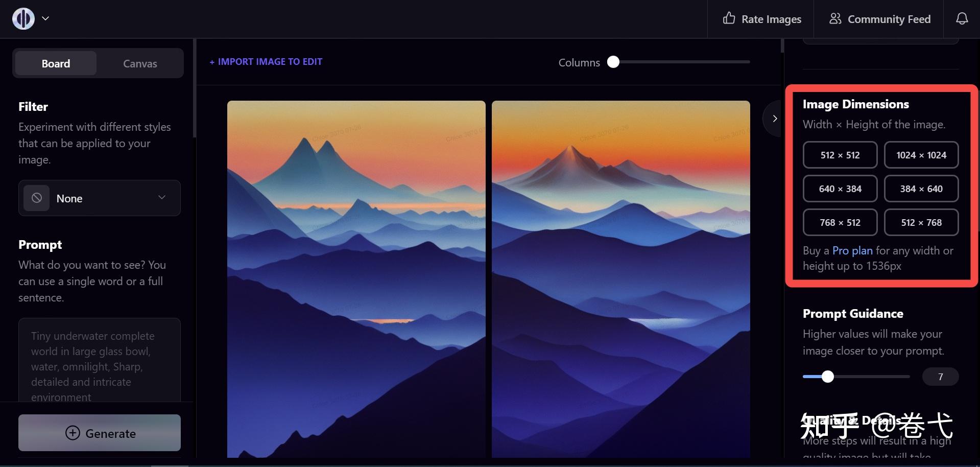Select the 1024 × 1024 dimension option
This screenshot has height=467, width=980.
[x=921, y=155]
